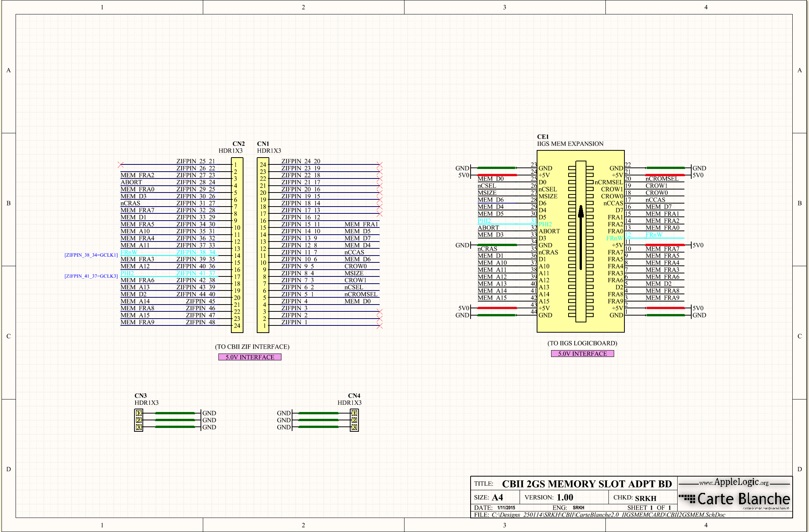Click the MEM_D7 net label at CE1 pin 16

pyautogui.click(x=659, y=207)
